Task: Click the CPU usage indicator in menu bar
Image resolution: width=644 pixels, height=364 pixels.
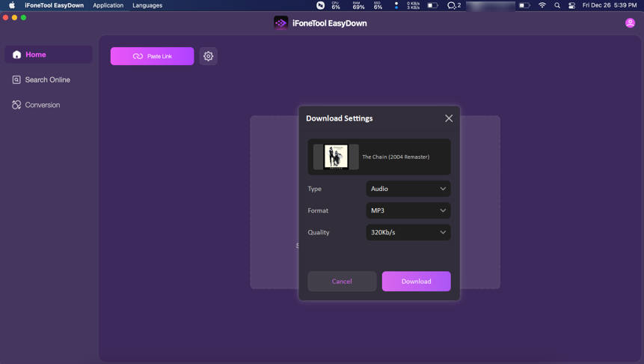Action: [x=336, y=5]
